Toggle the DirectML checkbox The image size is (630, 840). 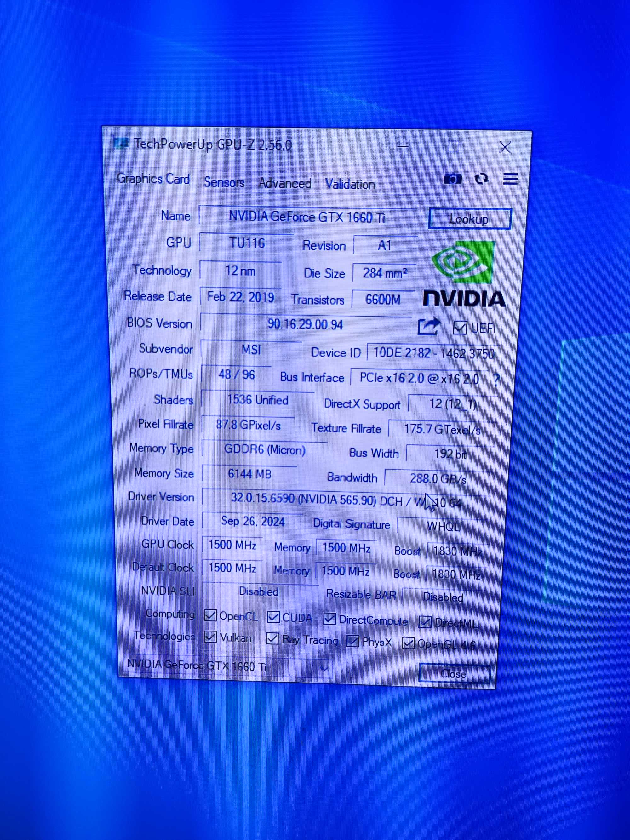click(x=425, y=622)
